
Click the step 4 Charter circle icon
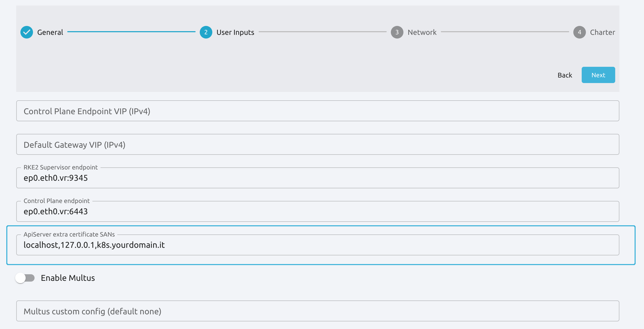coord(580,32)
